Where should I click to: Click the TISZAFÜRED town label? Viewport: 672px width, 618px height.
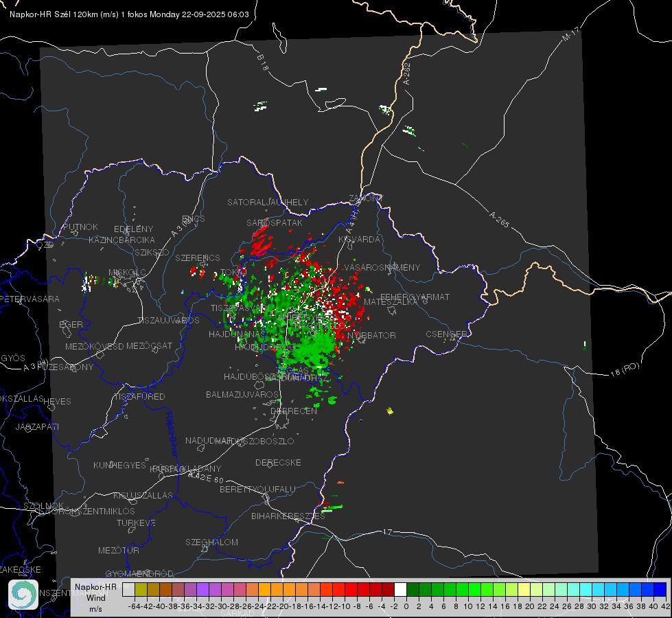139,397
